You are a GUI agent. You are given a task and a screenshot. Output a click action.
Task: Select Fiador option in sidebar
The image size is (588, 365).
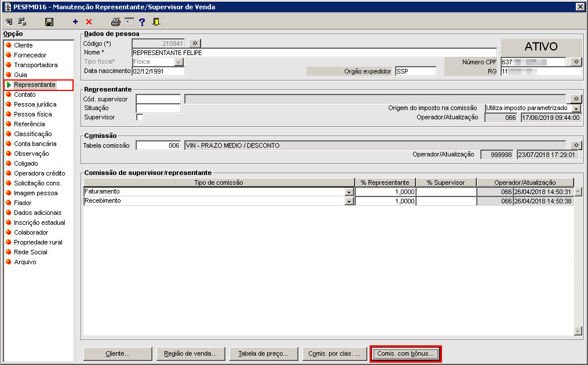point(23,203)
